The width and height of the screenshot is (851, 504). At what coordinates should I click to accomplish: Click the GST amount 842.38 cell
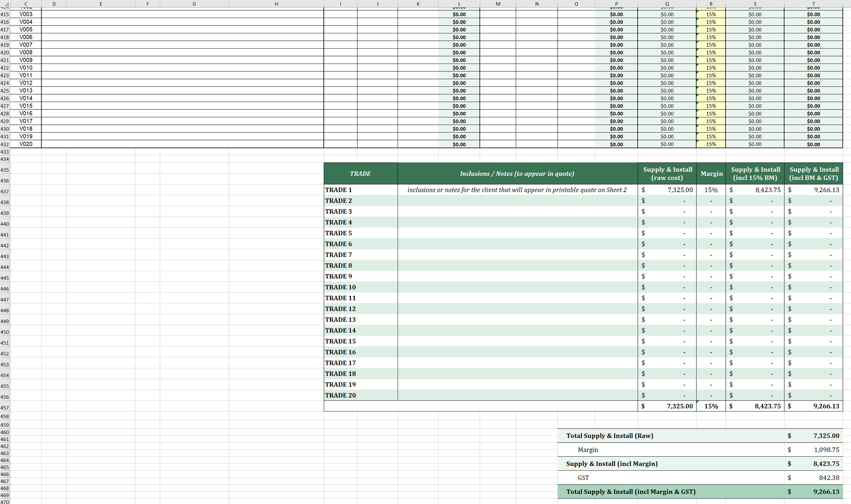point(813,477)
